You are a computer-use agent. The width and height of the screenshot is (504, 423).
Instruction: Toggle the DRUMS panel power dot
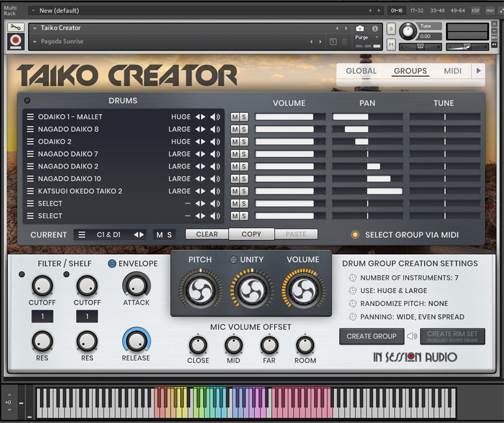pos(27,101)
